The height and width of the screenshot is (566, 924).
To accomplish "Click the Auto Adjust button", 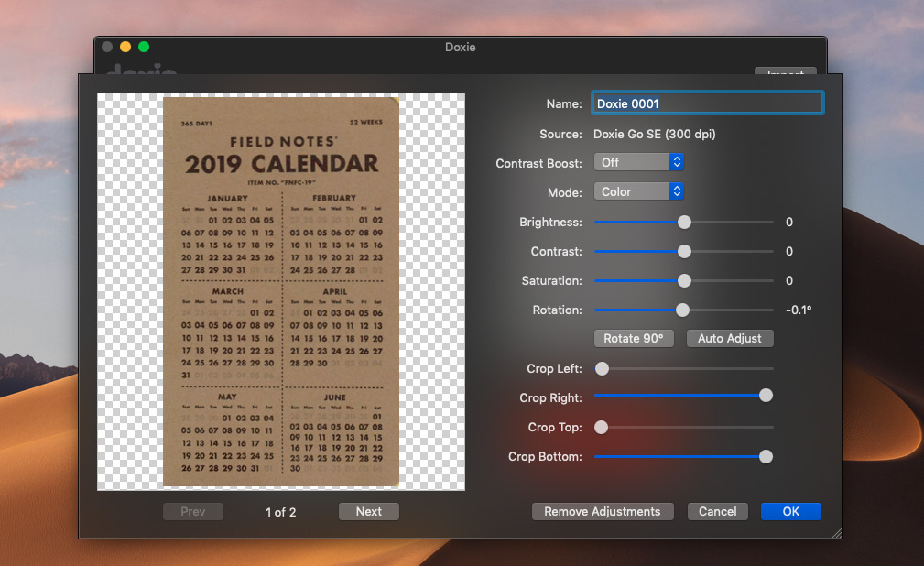I will 730,339.
